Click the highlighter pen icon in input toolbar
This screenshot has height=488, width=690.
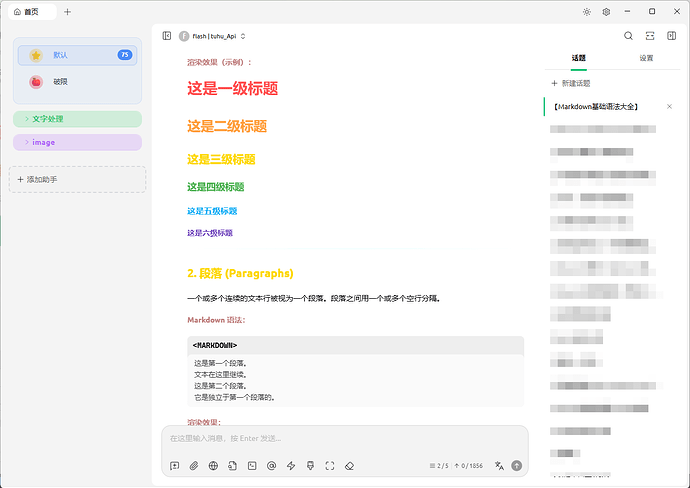point(310,466)
